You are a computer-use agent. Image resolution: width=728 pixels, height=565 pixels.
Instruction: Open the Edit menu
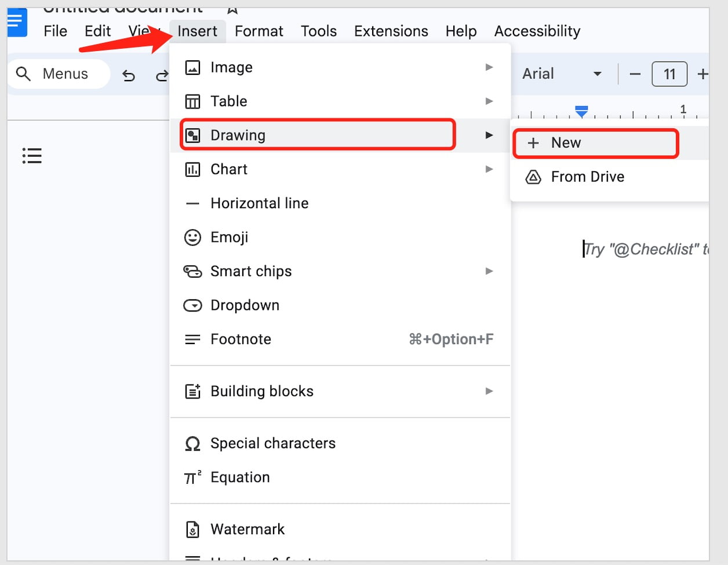tap(98, 31)
